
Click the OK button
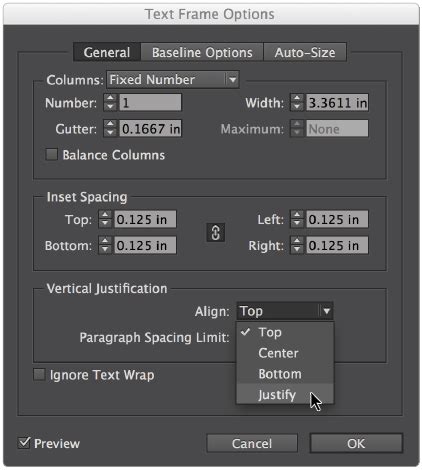tap(356, 443)
